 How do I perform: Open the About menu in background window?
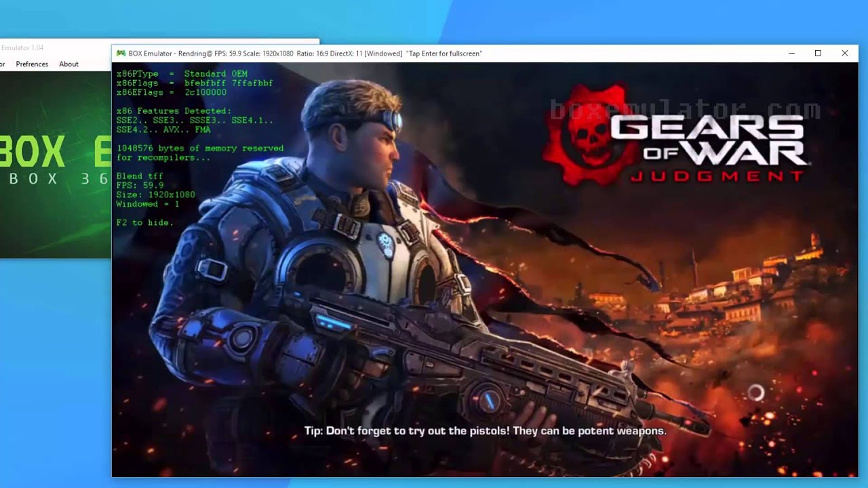click(x=68, y=64)
